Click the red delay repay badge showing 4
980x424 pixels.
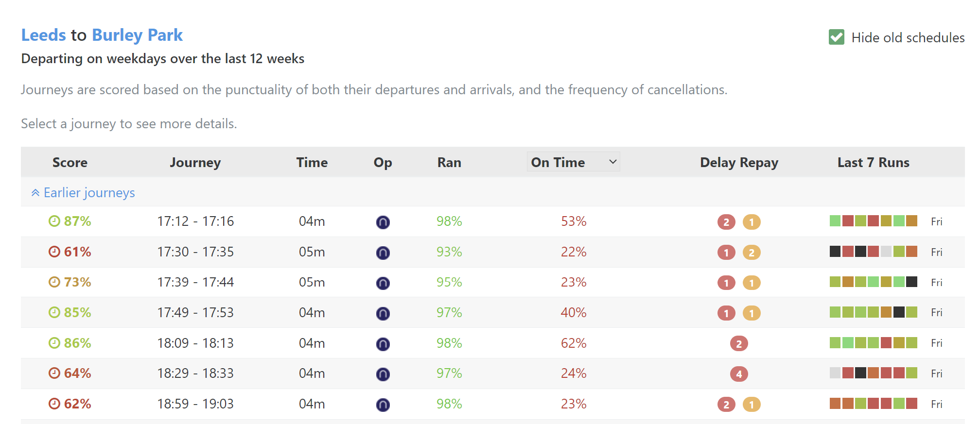click(739, 374)
